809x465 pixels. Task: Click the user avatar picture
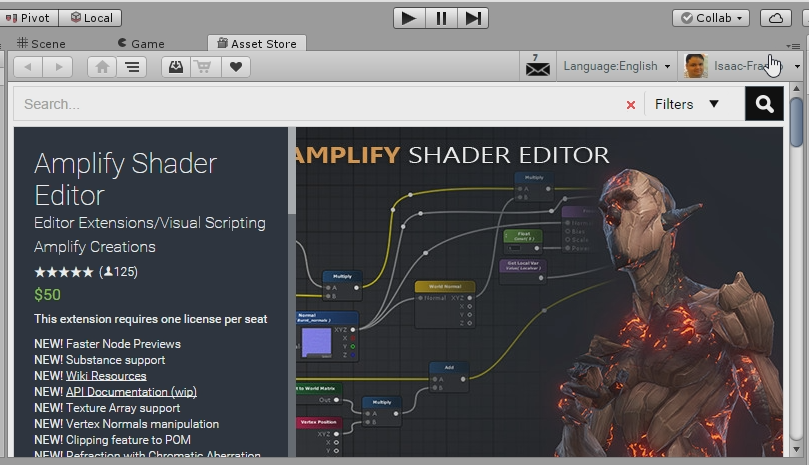[x=695, y=66]
